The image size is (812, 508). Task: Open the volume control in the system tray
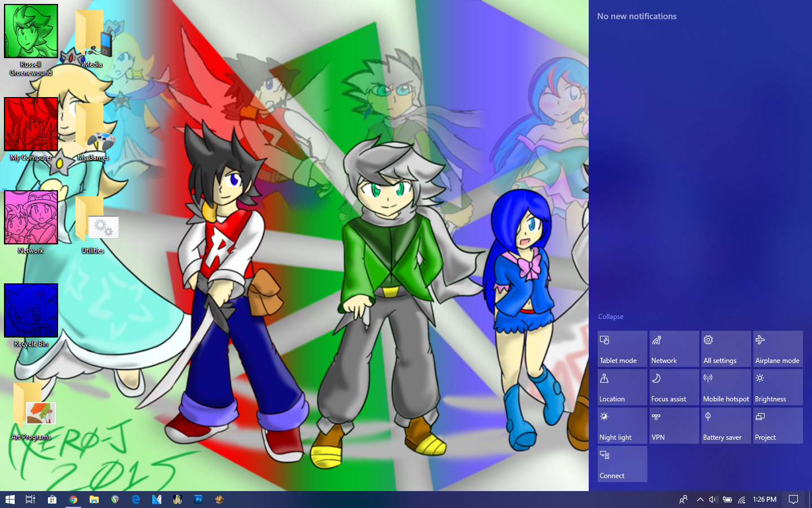(713, 500)
